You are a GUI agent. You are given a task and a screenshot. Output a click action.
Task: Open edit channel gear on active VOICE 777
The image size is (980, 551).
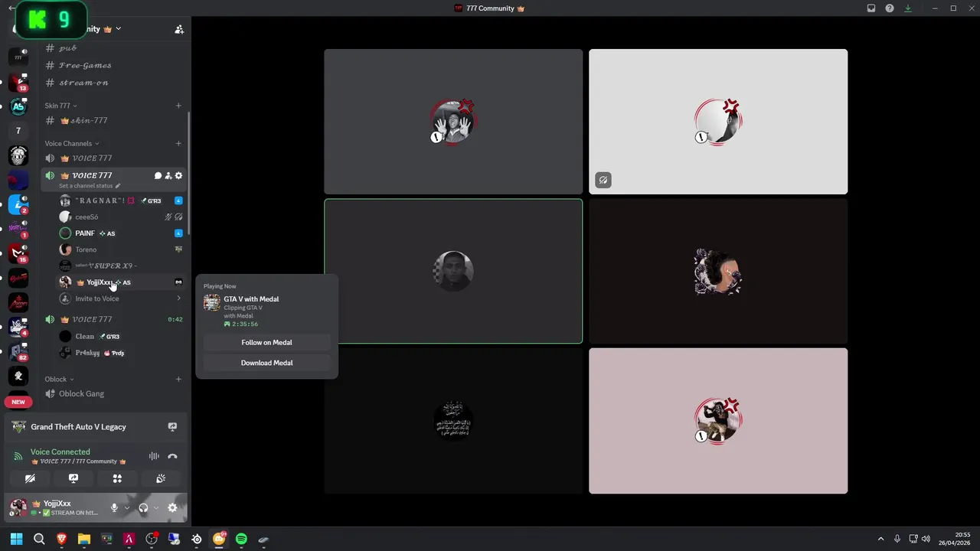click(178, 176)
